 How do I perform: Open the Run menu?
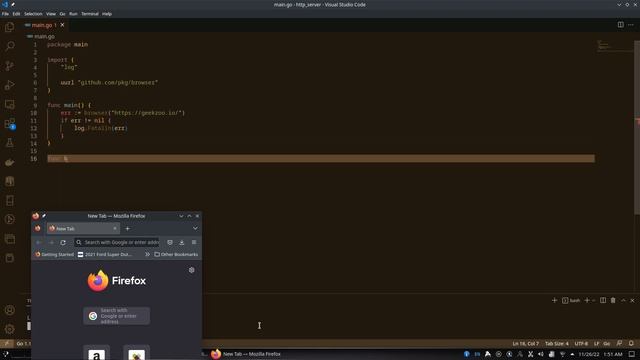73,13
